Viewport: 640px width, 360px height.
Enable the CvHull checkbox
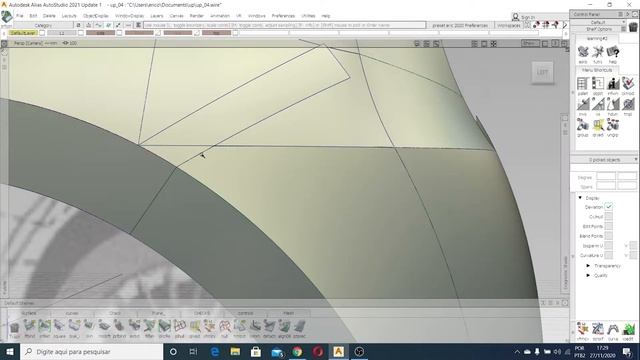coord(609,217)
